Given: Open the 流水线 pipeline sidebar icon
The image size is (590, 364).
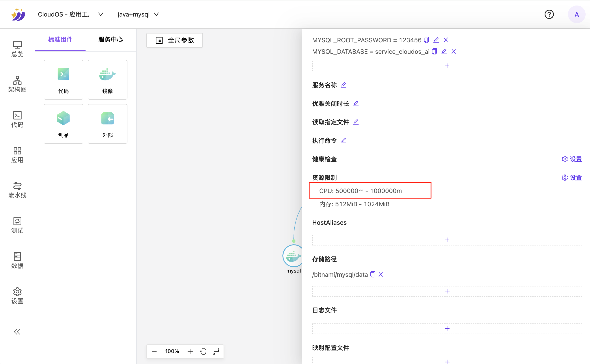Looking at the screenshot, I should click(17, 190).
